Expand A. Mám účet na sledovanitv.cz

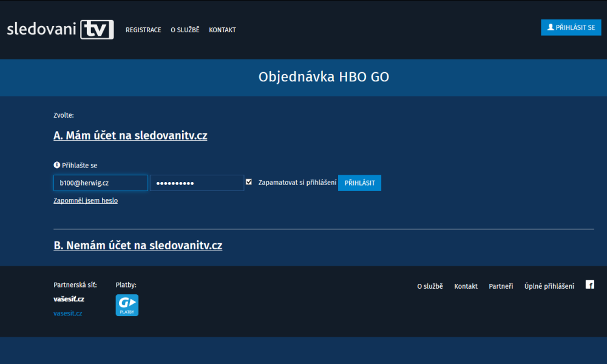131,135
